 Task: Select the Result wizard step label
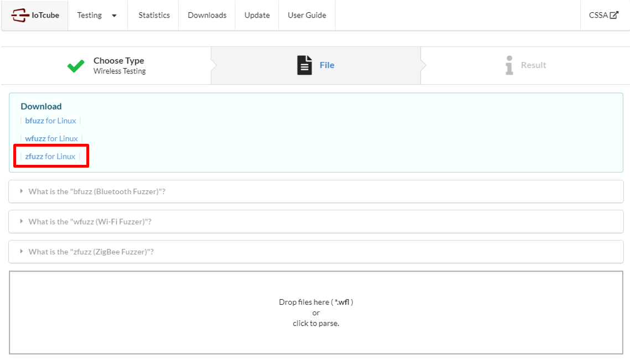(x=533, y=65)
